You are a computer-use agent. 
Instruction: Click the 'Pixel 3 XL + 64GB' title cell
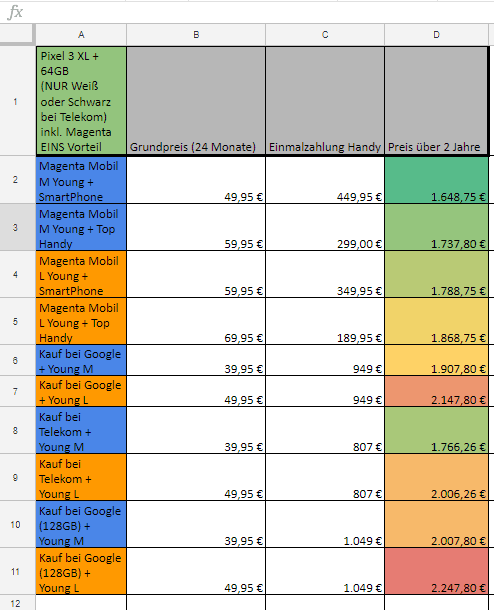tap(81, 101)
